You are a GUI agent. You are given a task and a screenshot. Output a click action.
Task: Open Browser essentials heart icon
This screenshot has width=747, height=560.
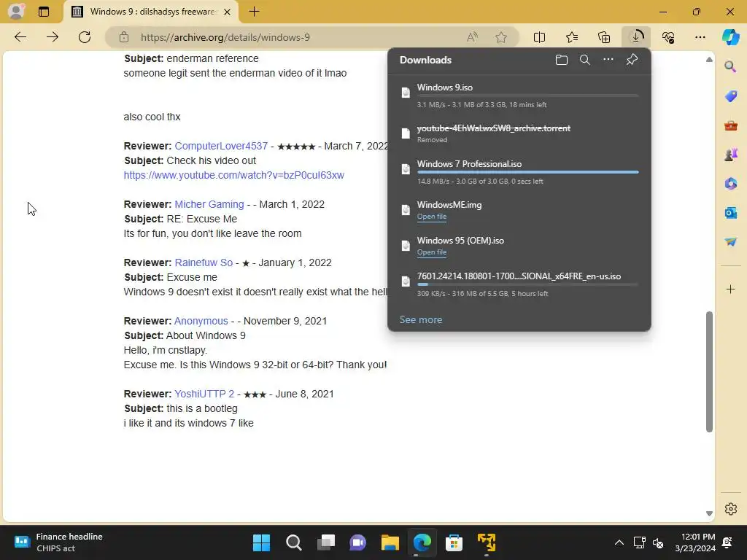[668, 37]
